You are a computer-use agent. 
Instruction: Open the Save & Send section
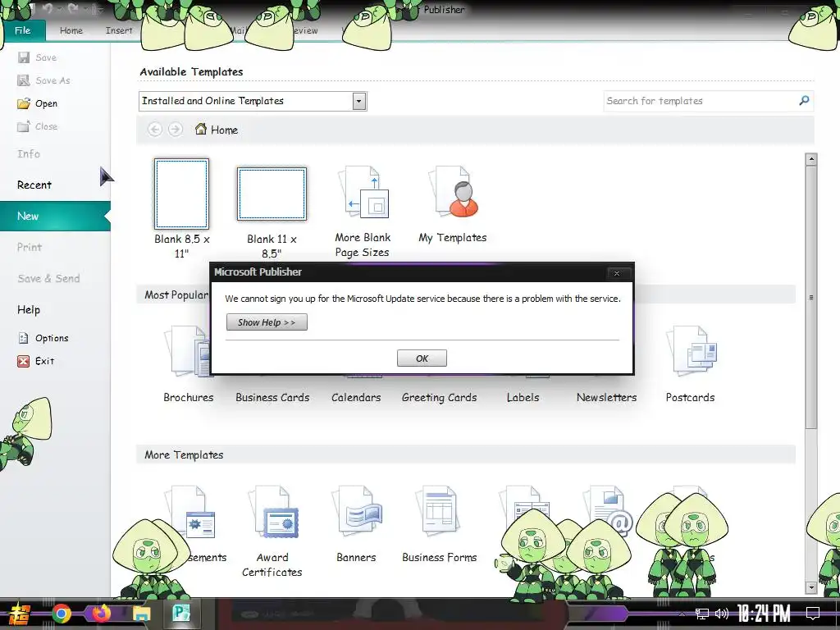click(48, 279)
